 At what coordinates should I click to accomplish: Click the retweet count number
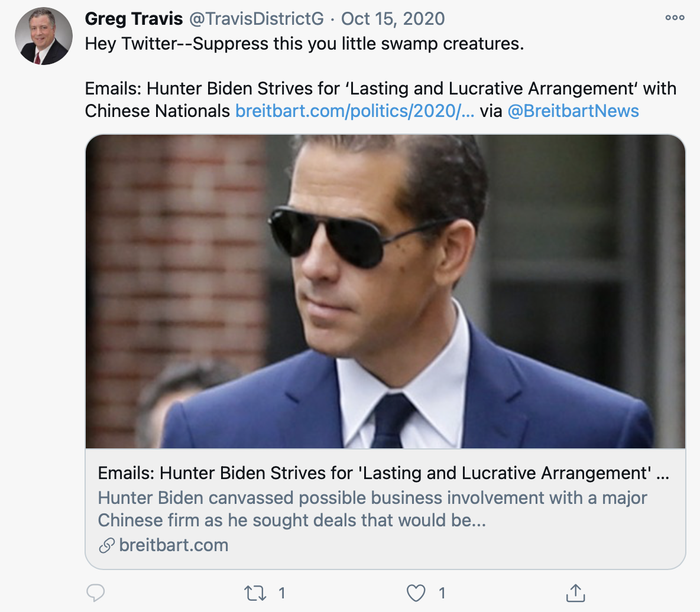coord(282,593)
